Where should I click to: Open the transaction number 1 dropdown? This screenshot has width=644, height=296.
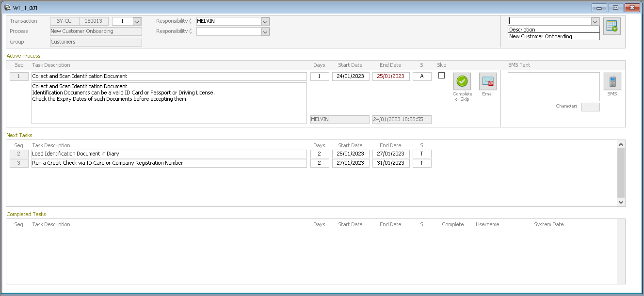[x=137, y=21]
